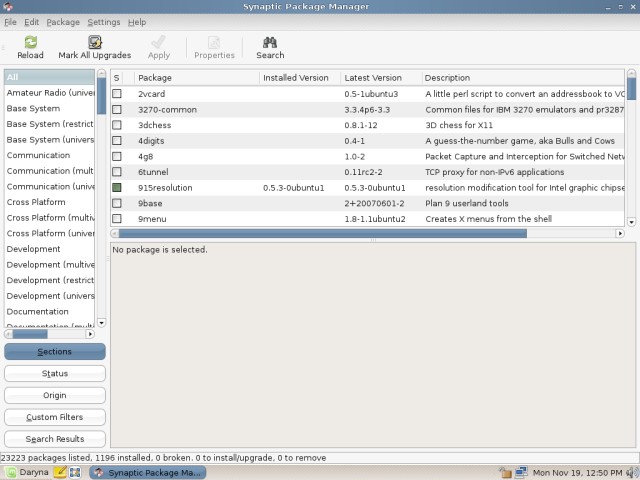640x480 pixels.
Task: Click the show desktop panel icon
Action: pyautogui.click(x=75, y=473)
